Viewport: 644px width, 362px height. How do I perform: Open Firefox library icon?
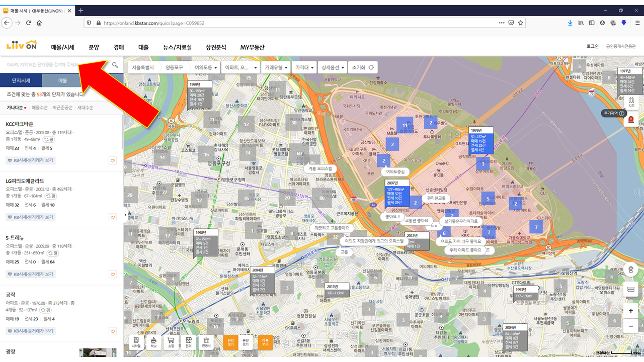(x=581, y=23)
